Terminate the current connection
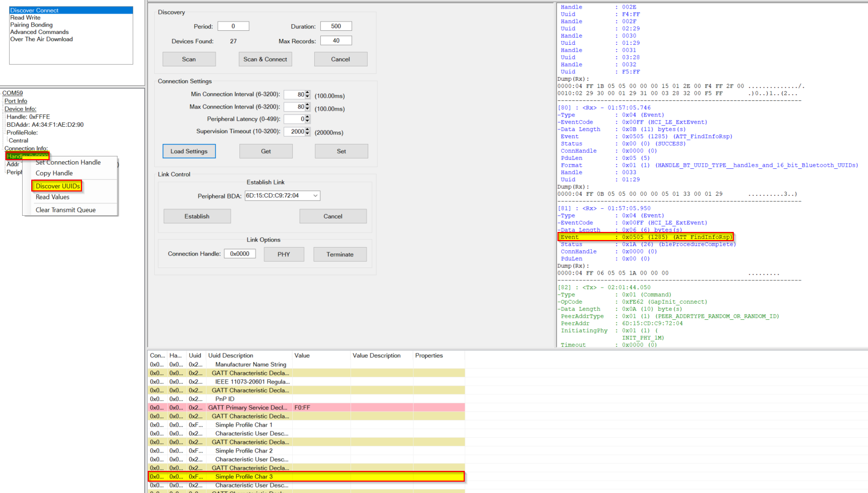The height and width of the screenshot is (493, 868). [340, 255]
